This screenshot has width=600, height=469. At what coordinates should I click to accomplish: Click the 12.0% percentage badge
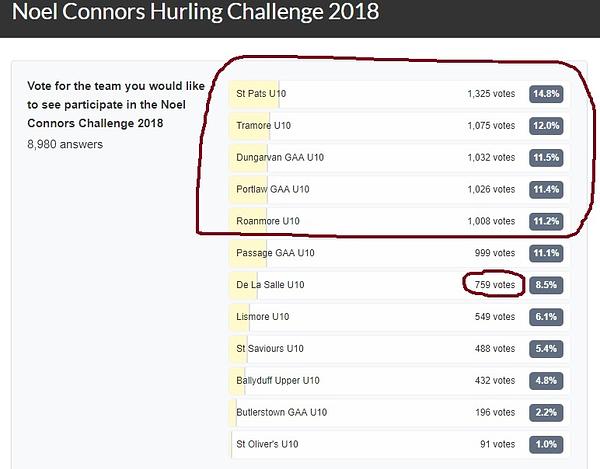[x=546, y=125]
